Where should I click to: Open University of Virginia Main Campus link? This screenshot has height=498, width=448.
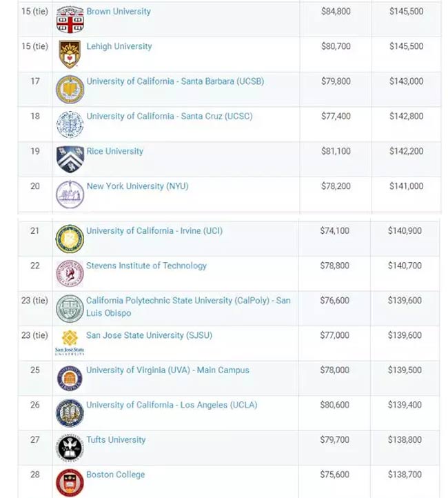167,370
